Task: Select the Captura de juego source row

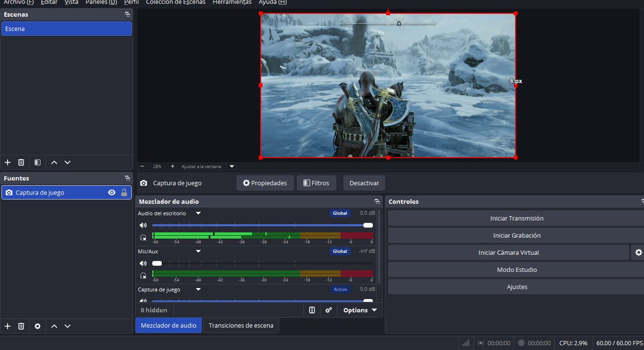Action: pos(67,192)
